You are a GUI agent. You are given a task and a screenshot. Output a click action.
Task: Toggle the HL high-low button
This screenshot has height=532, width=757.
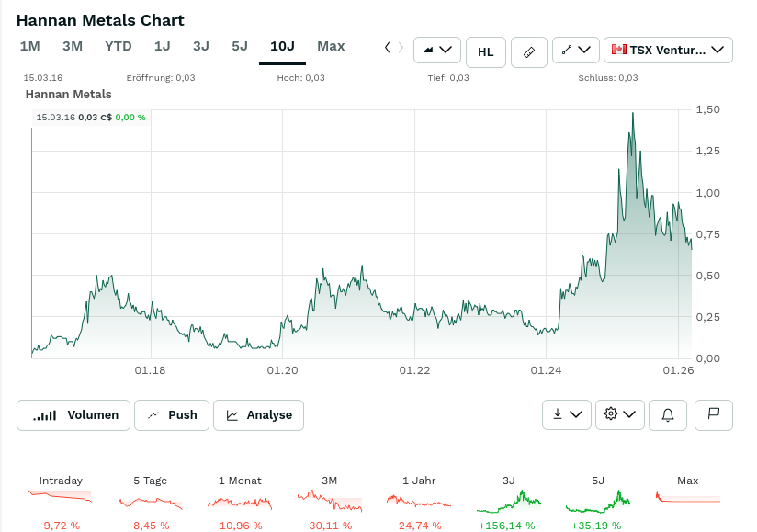(x=486, y=51)
